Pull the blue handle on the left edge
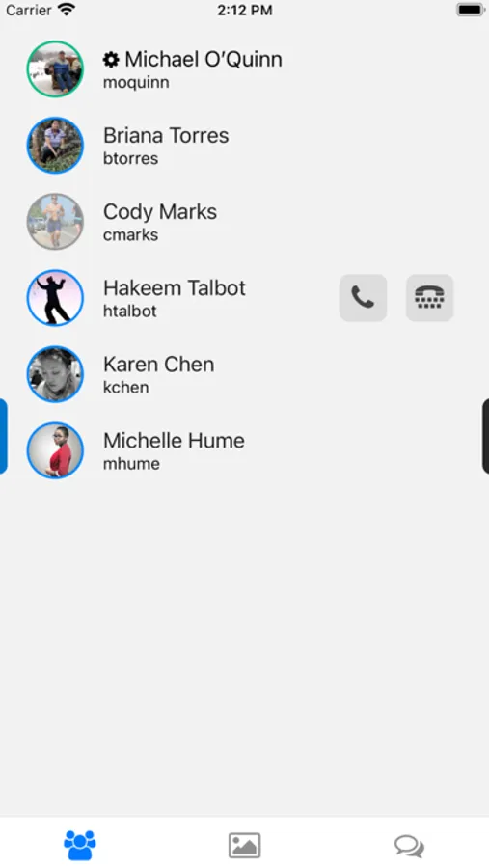This screenshot has height=868, width=489. click(x=3, y=436)
